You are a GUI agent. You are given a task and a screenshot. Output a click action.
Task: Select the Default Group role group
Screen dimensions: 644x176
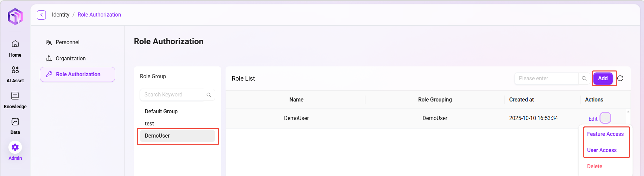pos(161,111)
